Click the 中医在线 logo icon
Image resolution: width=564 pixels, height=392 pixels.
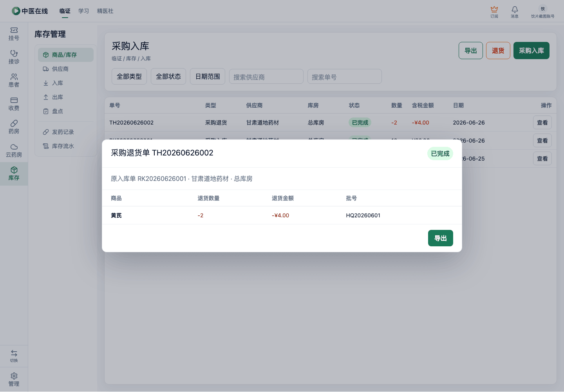click(x=16, y=11)
